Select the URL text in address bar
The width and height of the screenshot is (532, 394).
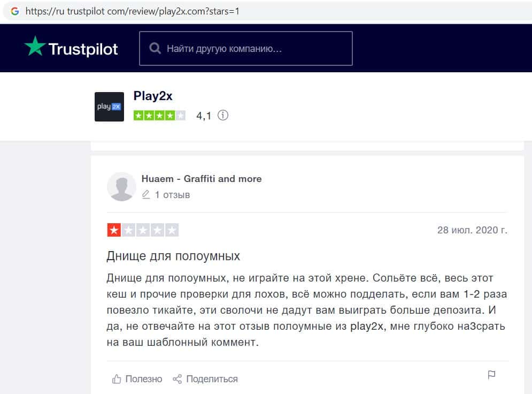(132, 11)
